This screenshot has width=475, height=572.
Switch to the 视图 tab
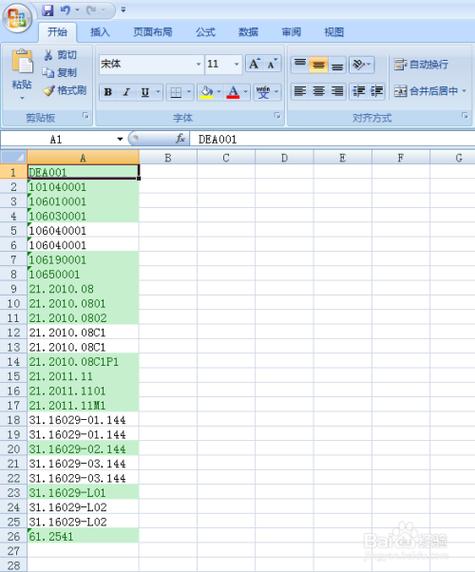334,32
